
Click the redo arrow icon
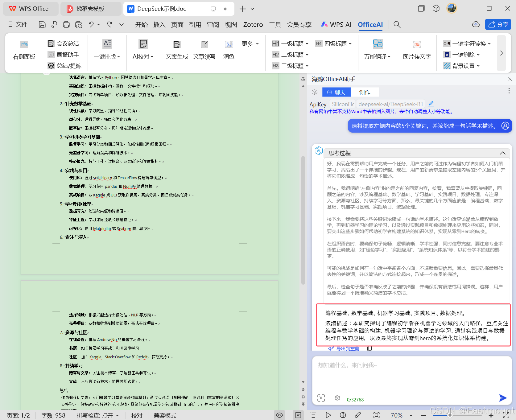109,24
